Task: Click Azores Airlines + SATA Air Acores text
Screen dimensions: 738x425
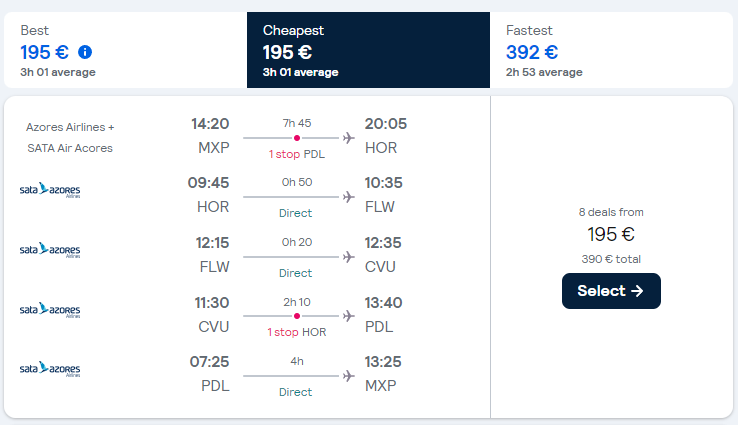Action: (x=70, y=137)
